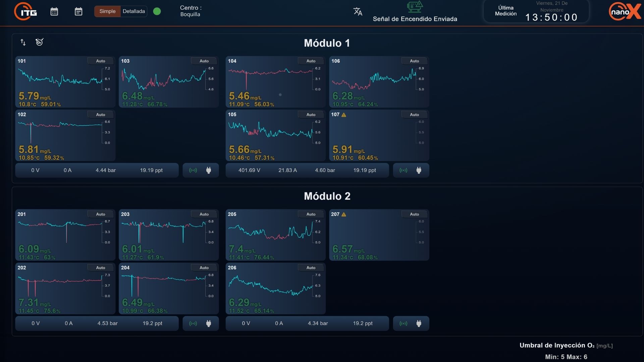Image resolution: width=644 pixels, height=362 pixels.
Task: Open the first calendar icon in header
Action: (x=54, y=12)
